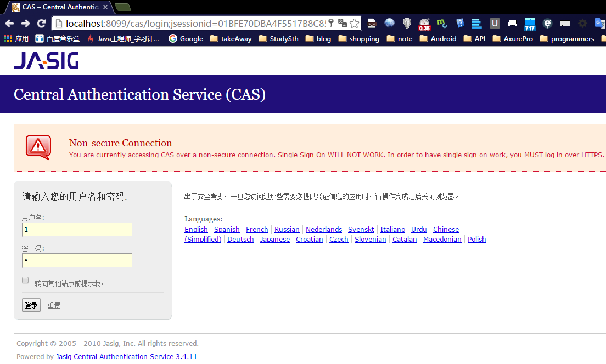Screen dimensions: 606x364
Task: Open the blue globe extension icon
Action: [x=389, y=23]
